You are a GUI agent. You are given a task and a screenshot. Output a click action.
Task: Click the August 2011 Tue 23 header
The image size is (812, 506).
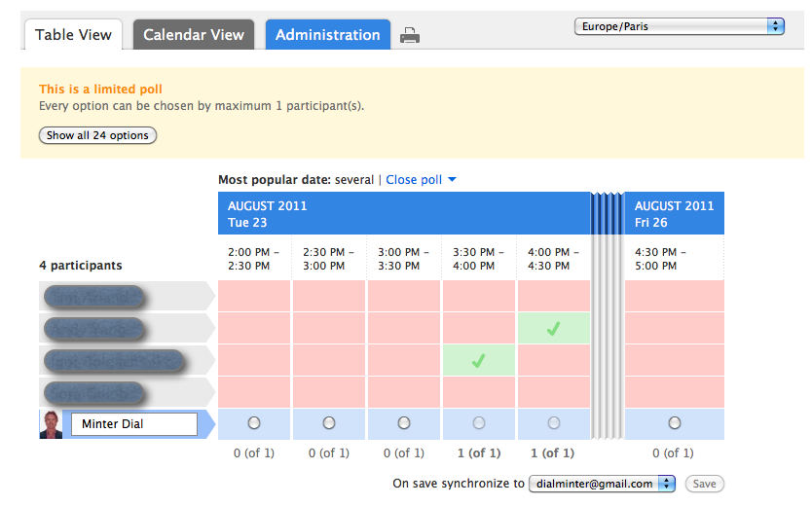pos(404,214)
